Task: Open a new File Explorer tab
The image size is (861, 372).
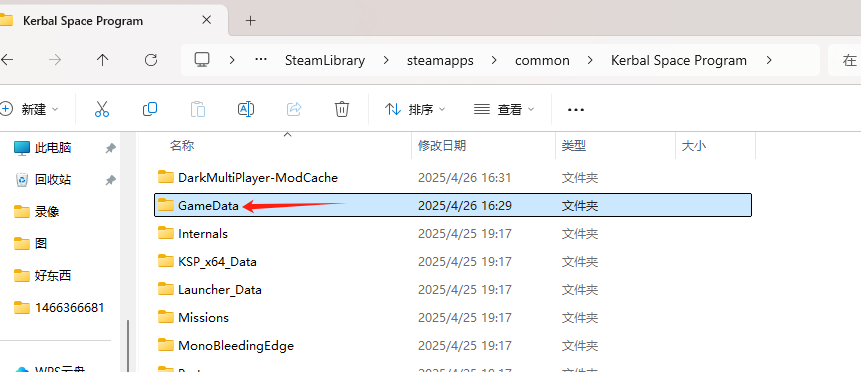Action: point(250,21)
